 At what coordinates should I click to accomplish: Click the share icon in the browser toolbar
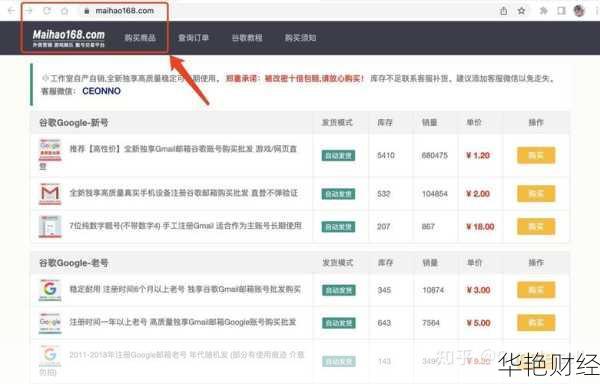[x=504, y=11]
